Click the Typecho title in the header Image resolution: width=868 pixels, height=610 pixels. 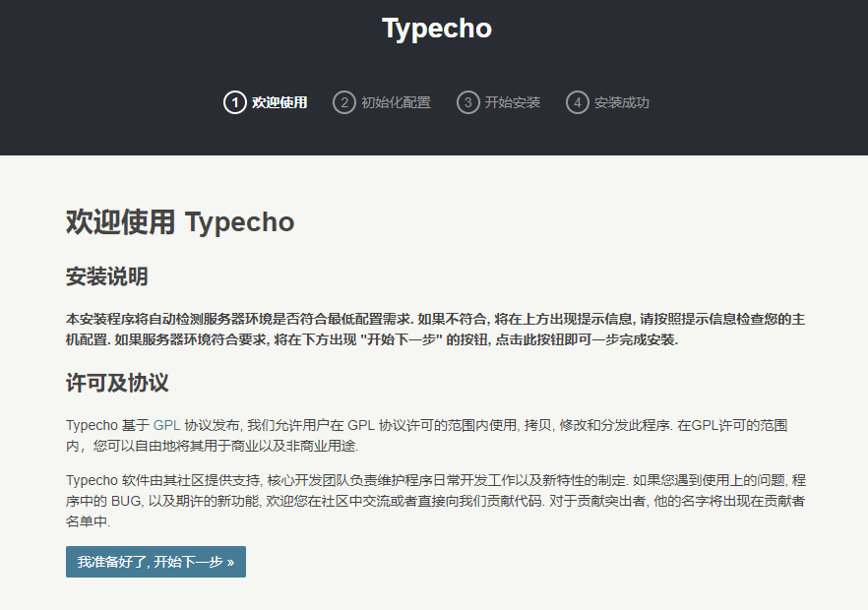pyautogui.click(x=436, y=29)
